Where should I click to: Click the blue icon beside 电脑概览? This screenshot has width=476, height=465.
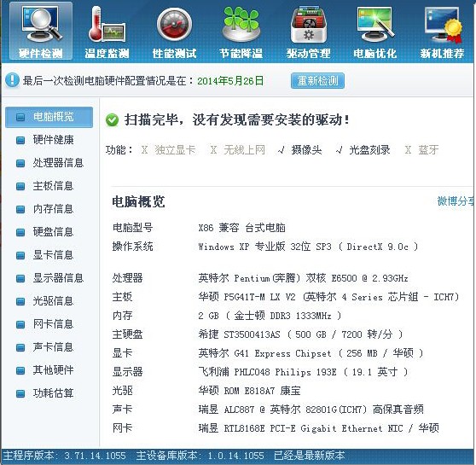pos(20,117)
